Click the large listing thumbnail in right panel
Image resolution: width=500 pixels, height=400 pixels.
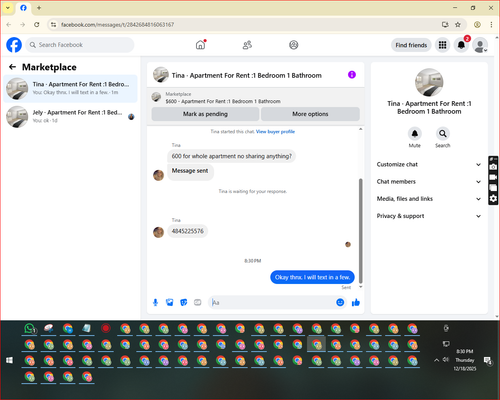point(429,82)
